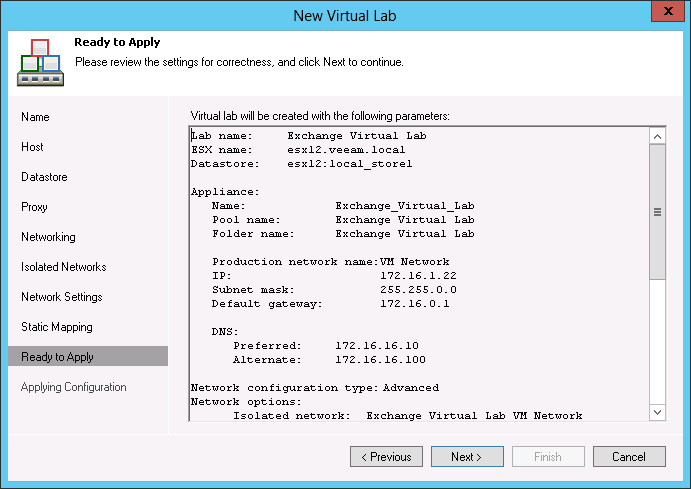The height and width of the screenshot is (489, 691).
Task: Select the Proxy step in sidebar
Action: pyautogui.click(x=34, y=207)
